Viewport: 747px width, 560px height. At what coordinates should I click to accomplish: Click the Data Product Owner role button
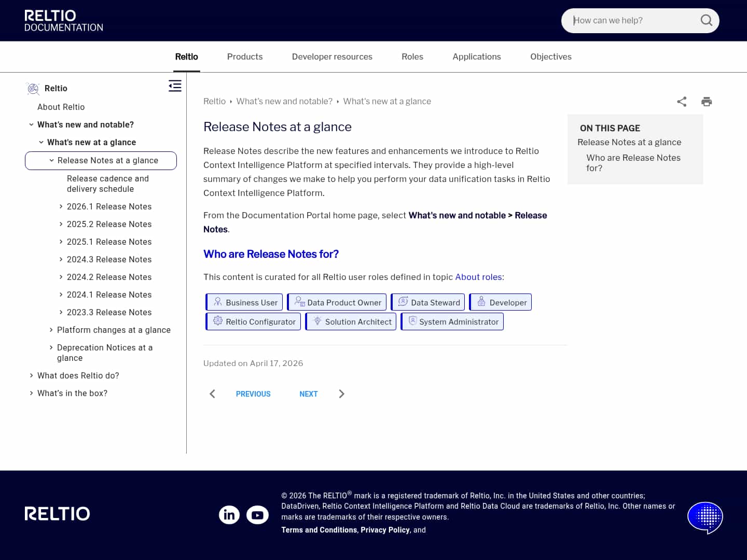click(x=337, y=302)
